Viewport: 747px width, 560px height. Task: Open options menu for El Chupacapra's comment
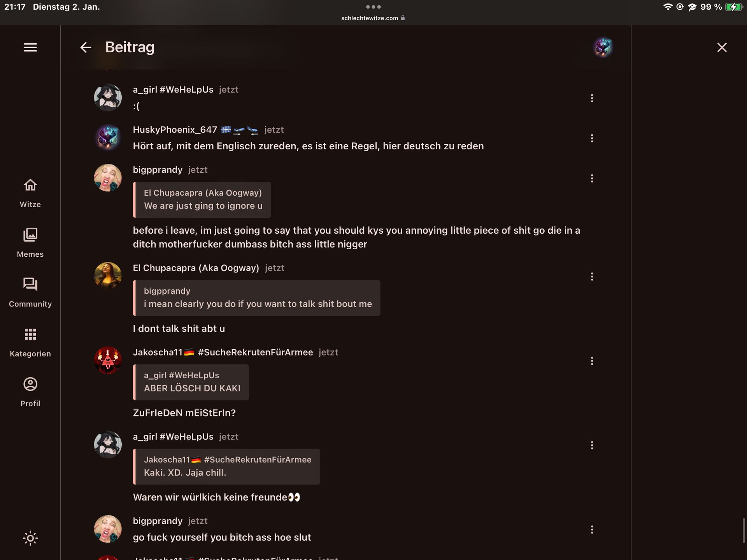point(592,276)
